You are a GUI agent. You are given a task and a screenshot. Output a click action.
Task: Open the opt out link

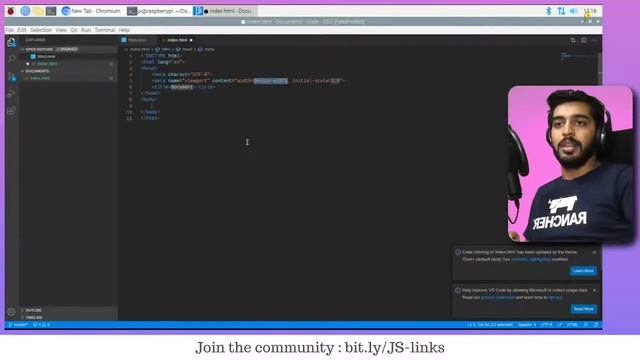tap(555, 298)
